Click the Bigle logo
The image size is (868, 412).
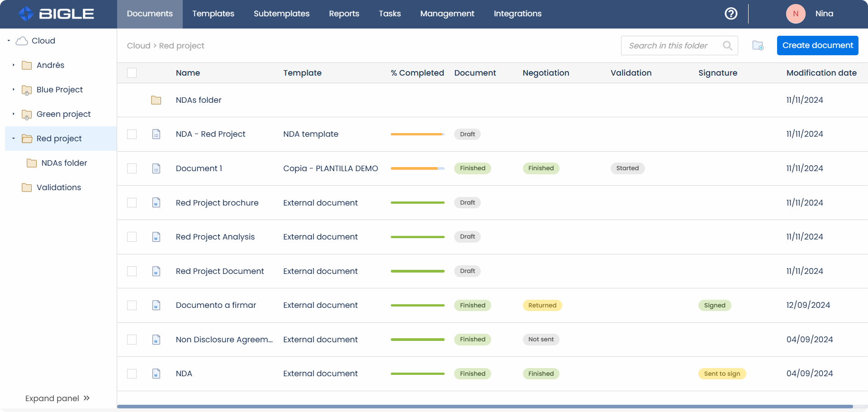pyautogui.click(x=55, y=14)
